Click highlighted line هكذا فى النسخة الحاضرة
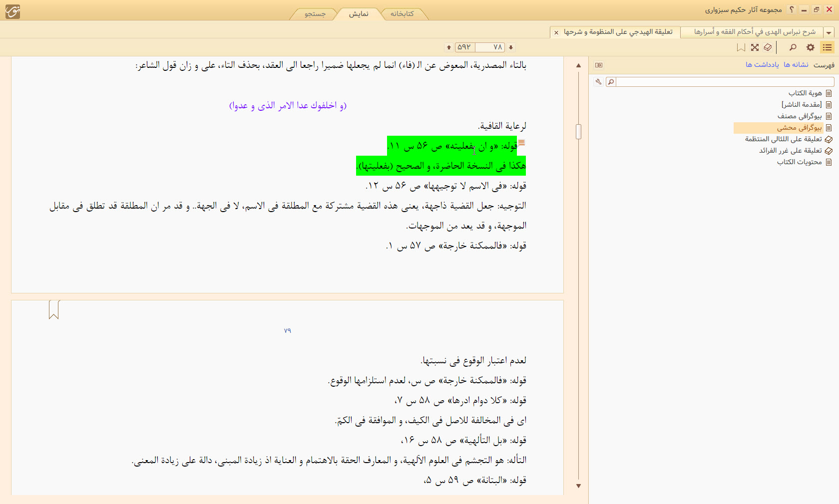Screen dimensions: 839x504 click(441, 166)
